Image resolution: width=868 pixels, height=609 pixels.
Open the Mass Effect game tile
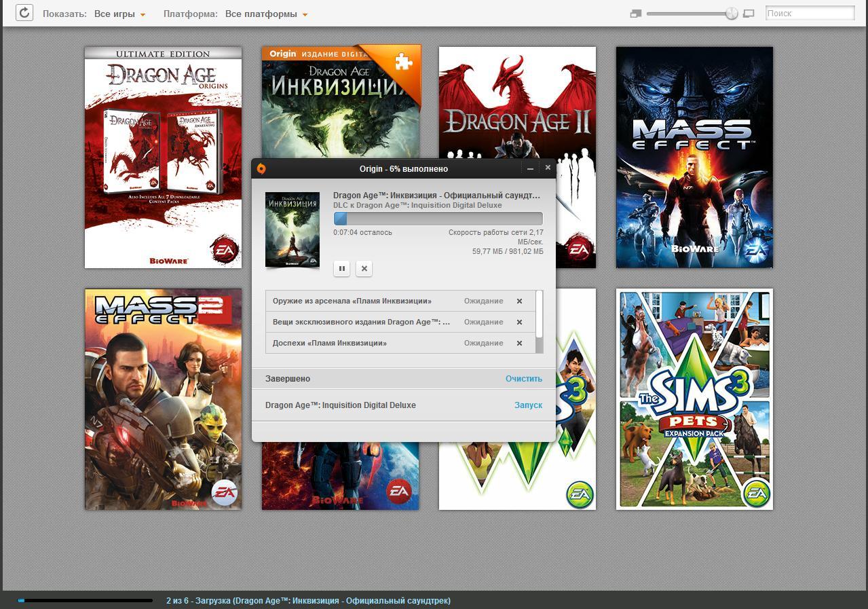694,157
